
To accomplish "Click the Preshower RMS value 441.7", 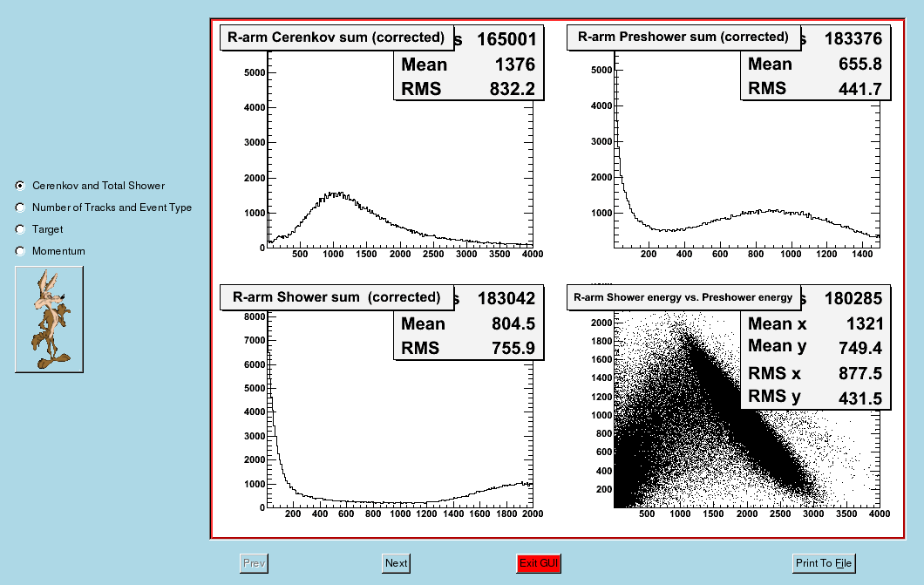I will 859,89.
